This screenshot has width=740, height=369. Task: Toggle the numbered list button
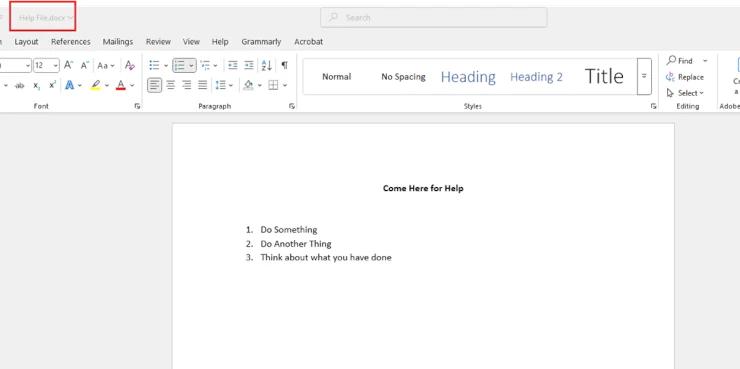pos(179,65)
